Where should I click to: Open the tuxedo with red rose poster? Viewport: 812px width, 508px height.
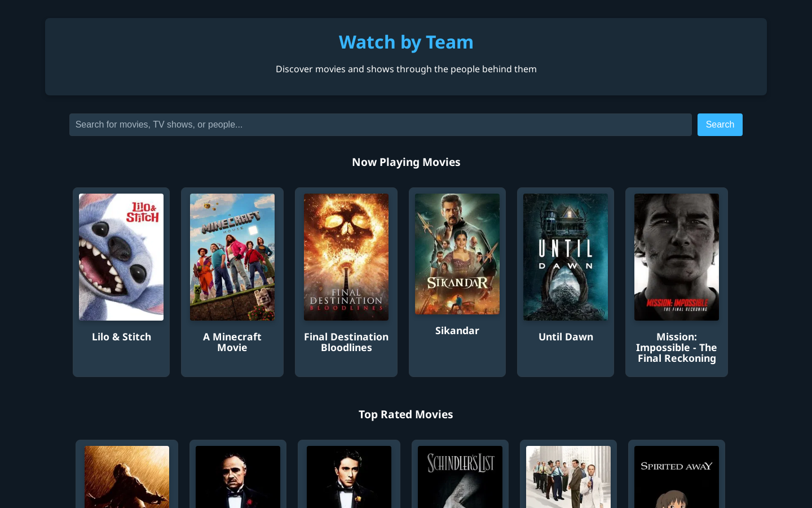238,477
